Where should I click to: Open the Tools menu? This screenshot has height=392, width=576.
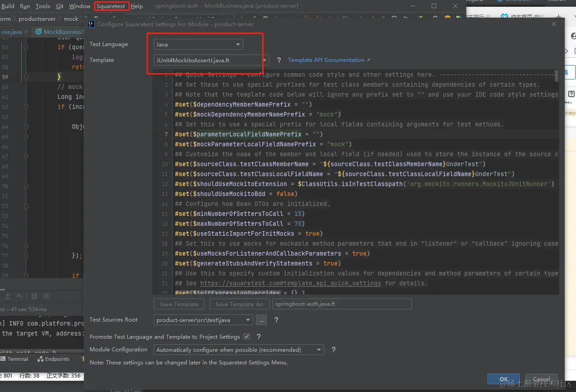coord(42,6)
